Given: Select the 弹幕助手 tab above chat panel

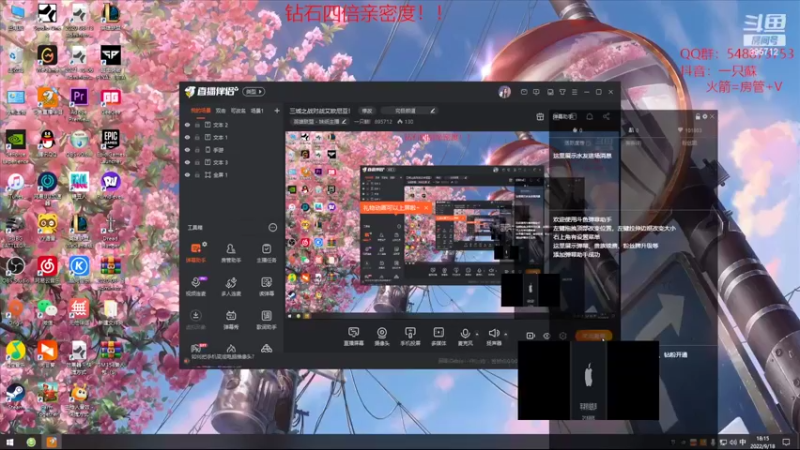Looking at the screenshot, I should click(564, 116).
